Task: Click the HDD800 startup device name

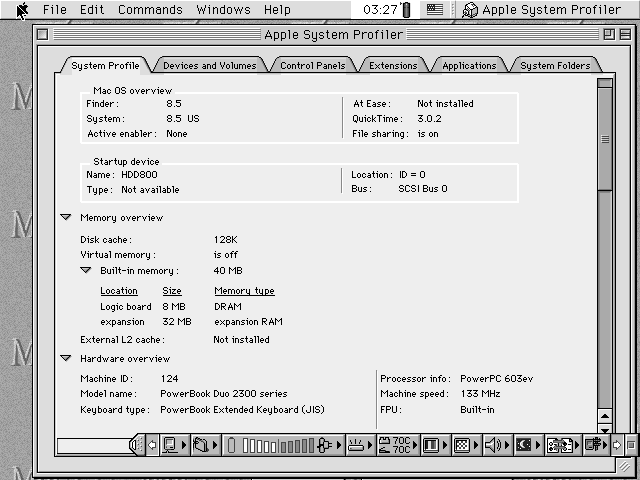Action: click(139, 175)
